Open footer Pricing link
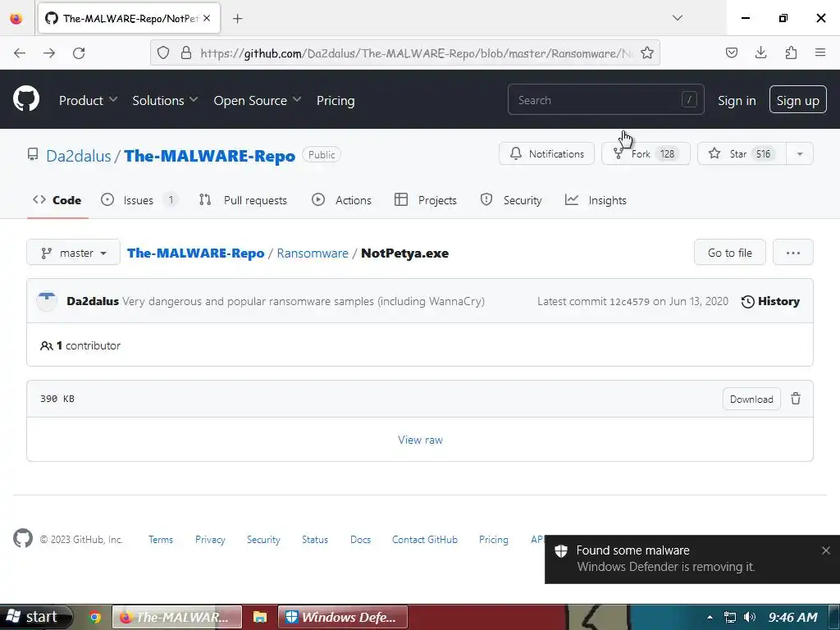The height and width of the screenshot is (630, 840). [x=493, y=540]
